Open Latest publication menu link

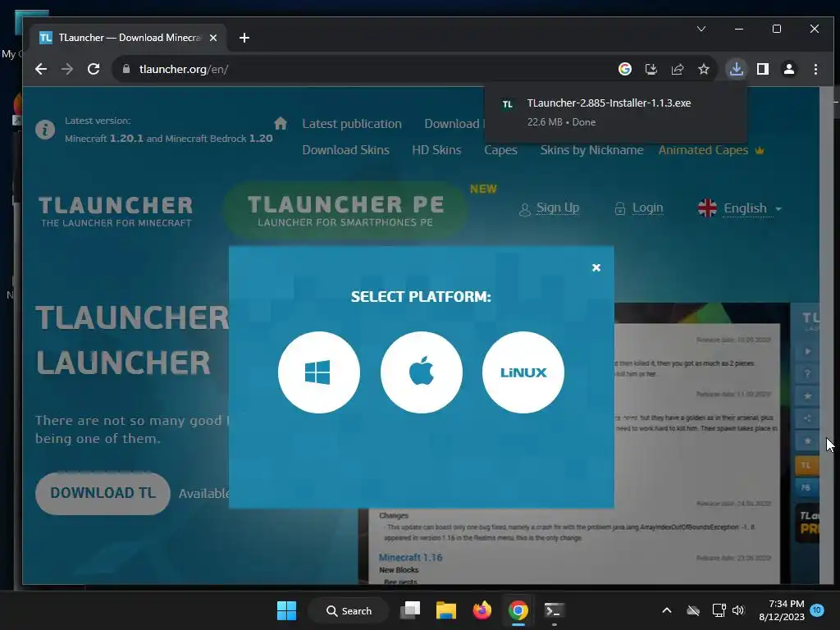(352, 124)
